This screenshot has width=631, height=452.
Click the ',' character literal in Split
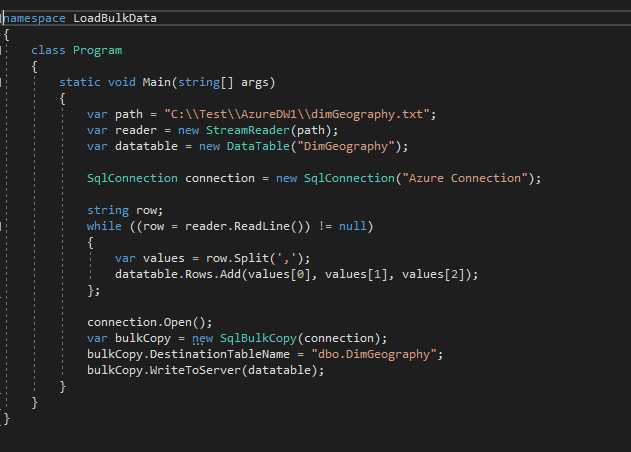pos(286,259)
